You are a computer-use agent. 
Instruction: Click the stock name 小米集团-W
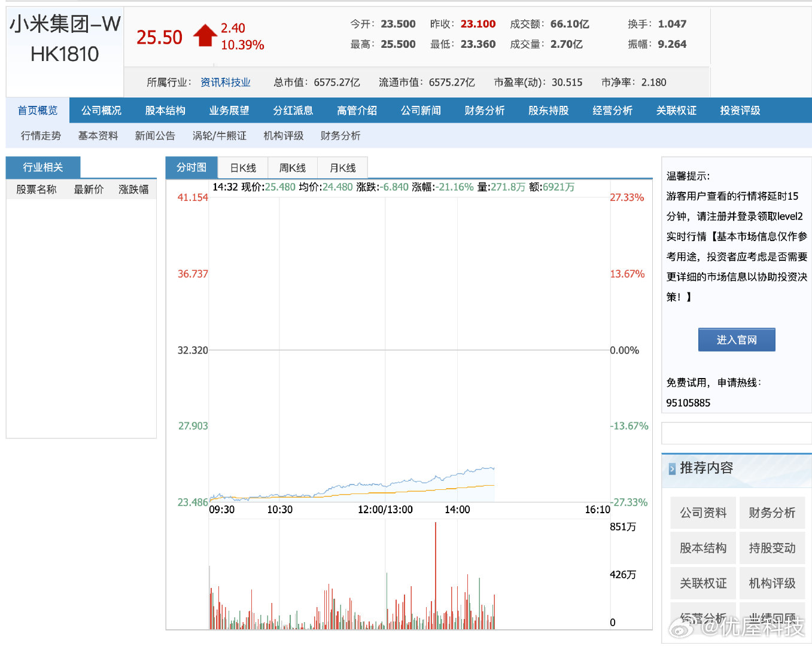point(65,24)
